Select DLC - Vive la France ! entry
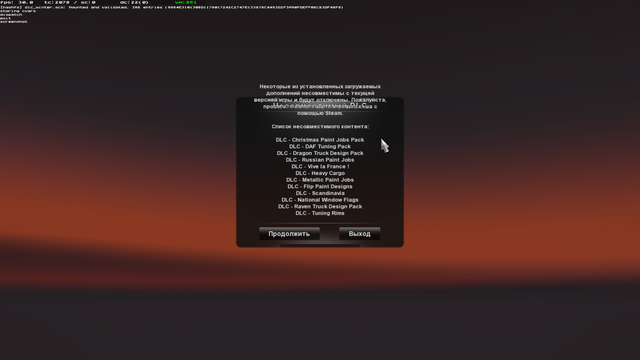Screen dimensions: 640x360 click(x=320, y=167)
